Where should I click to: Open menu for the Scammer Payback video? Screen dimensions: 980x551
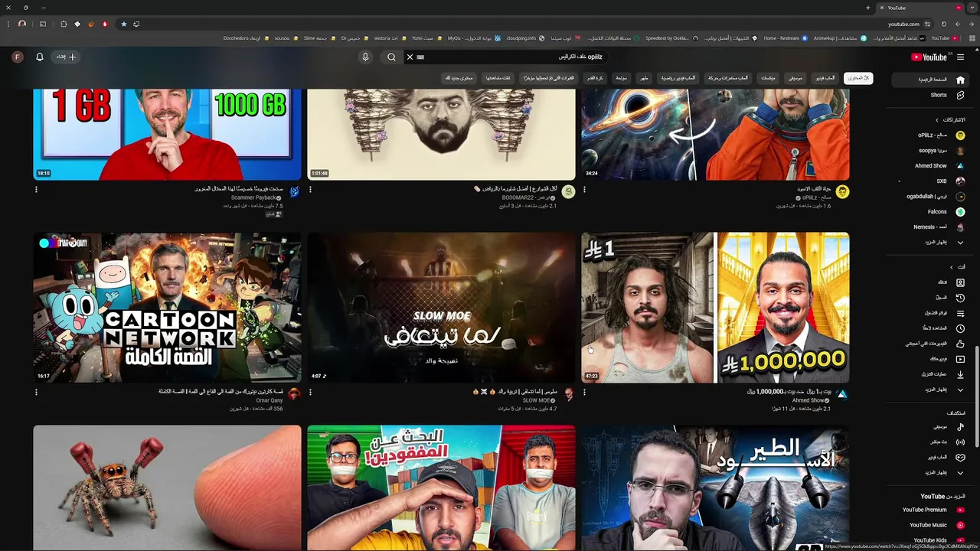coord(36,190)
